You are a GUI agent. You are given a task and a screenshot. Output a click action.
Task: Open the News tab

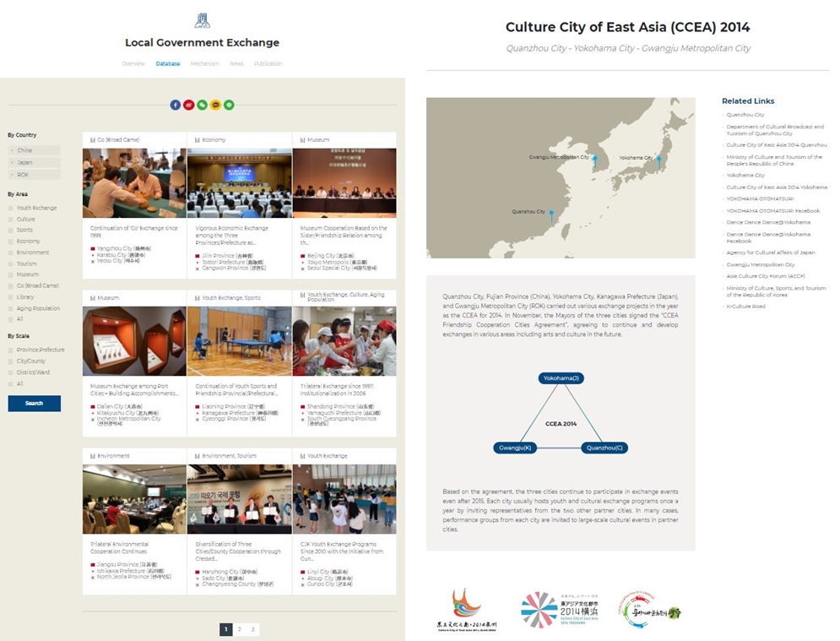click(x=236, y=64)
